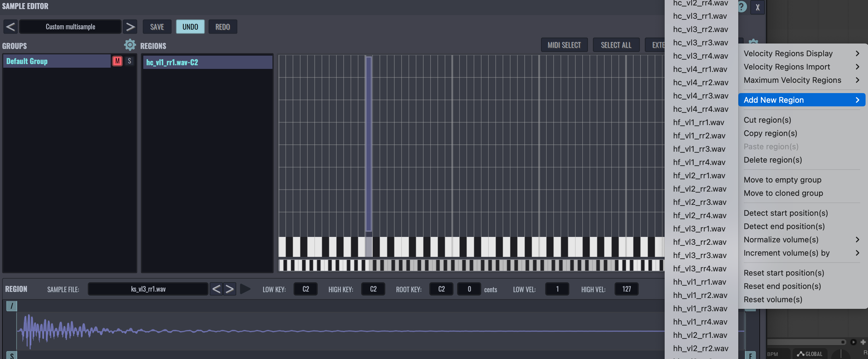868x359 pixels.
Task: Click the fade-in slash marker handle
Action: 11,306
